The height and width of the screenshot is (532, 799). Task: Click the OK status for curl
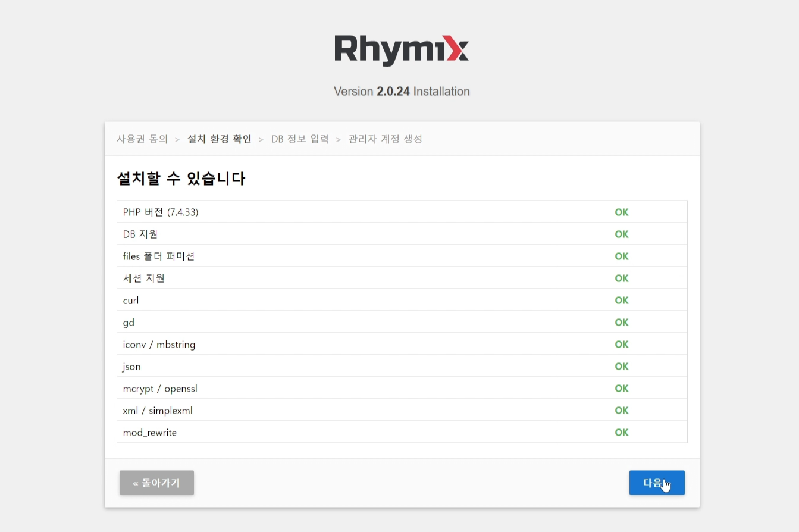pos(622,301)
